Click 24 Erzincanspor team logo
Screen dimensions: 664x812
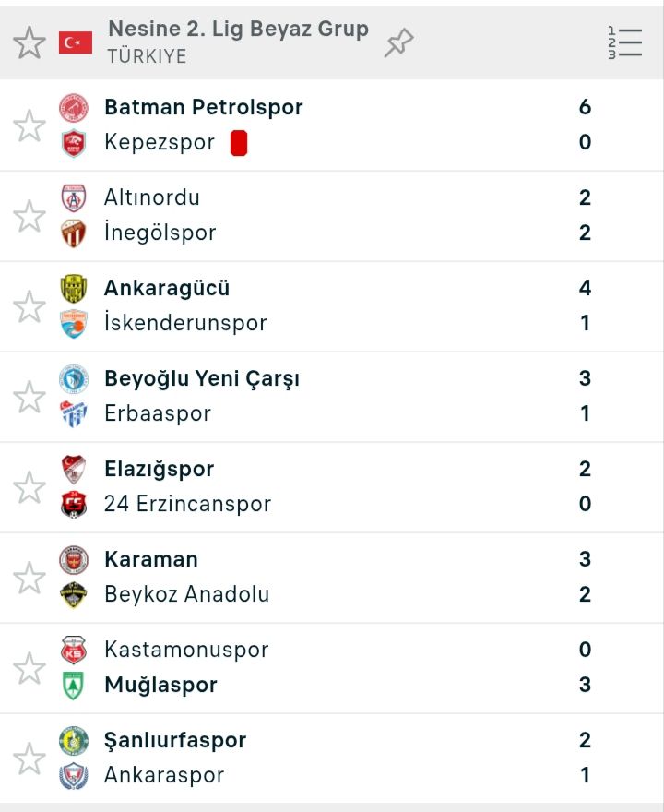coord(74,505)
